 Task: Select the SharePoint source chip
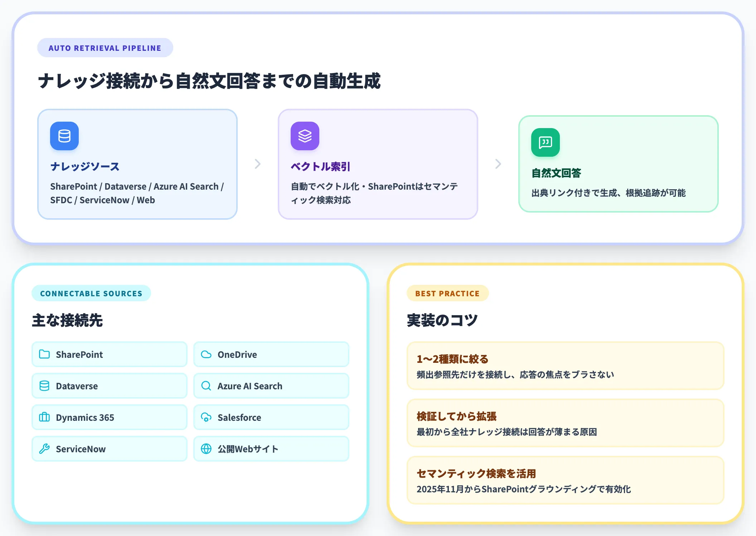click(x=110, y=354)
